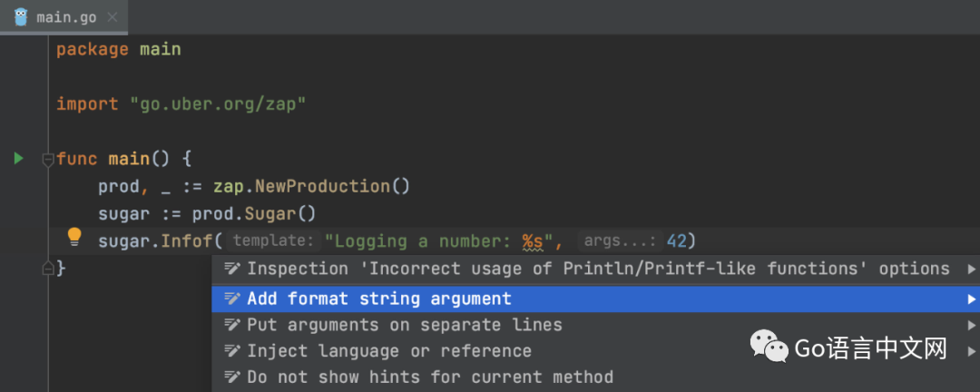Select "Put arguments on separate lines"

click(404, 325)
